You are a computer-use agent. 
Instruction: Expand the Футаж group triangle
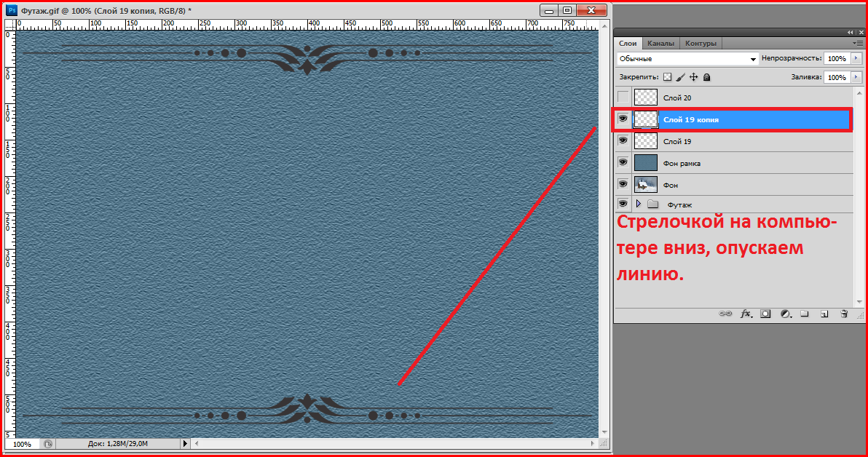pyautogui.click(x=639, y=204)
